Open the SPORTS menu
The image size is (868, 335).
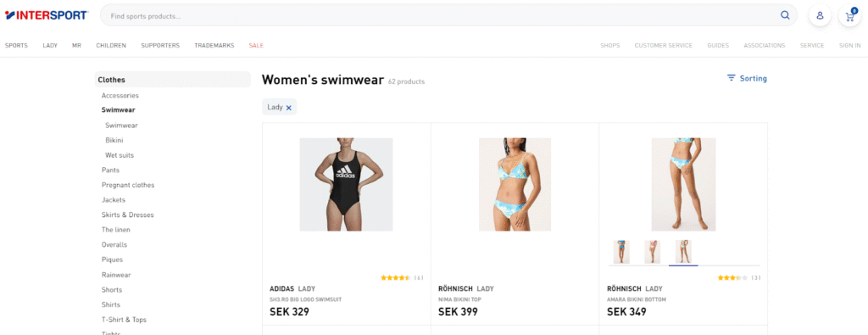point(16,46)
